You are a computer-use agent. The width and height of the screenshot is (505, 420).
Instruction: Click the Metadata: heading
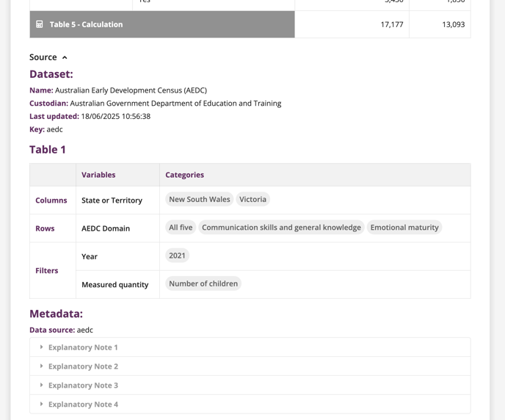56,314
